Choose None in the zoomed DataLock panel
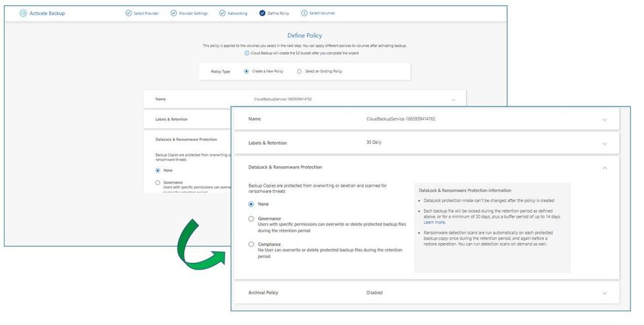 (x=251, y=204)
